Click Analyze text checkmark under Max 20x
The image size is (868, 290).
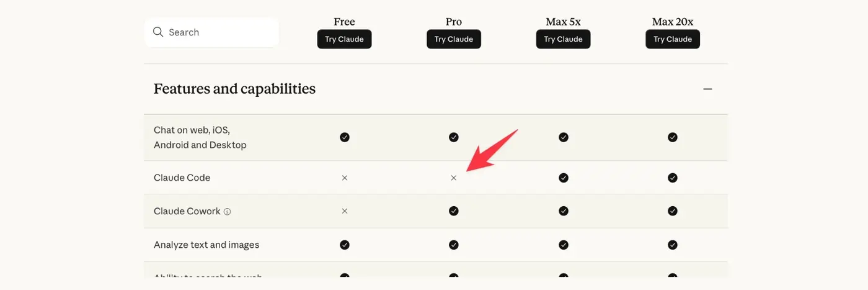[x=673, y=245]
